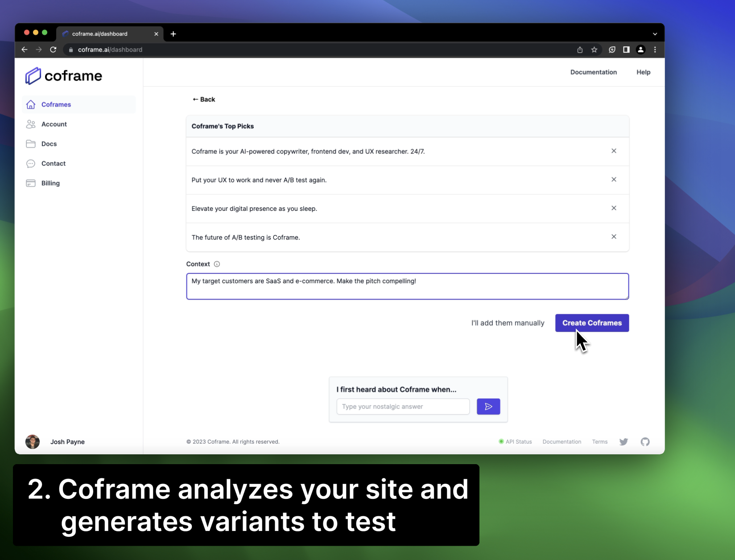Click the browser forward arrow
735x560 pixels.
(39, 49)
